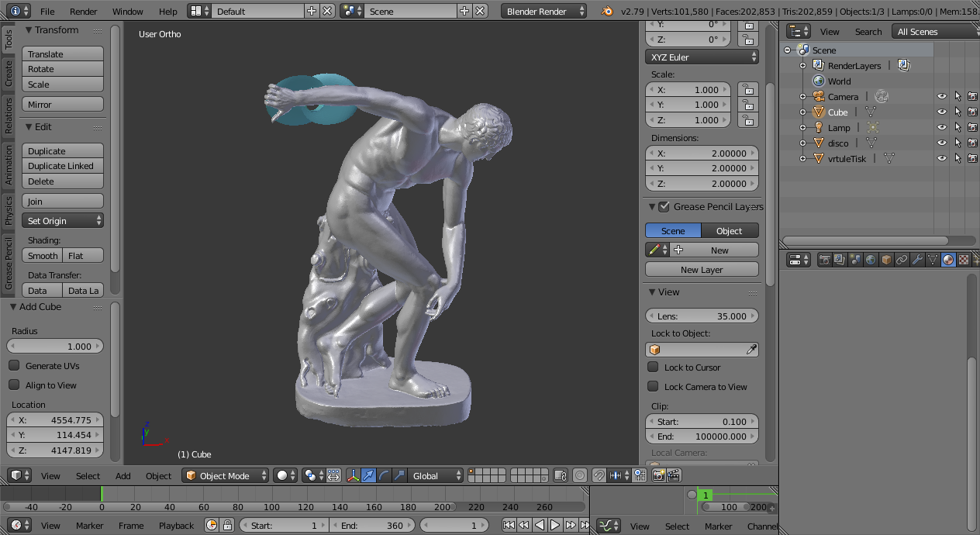Open the Scene properties tab icon

pos(854,260)
